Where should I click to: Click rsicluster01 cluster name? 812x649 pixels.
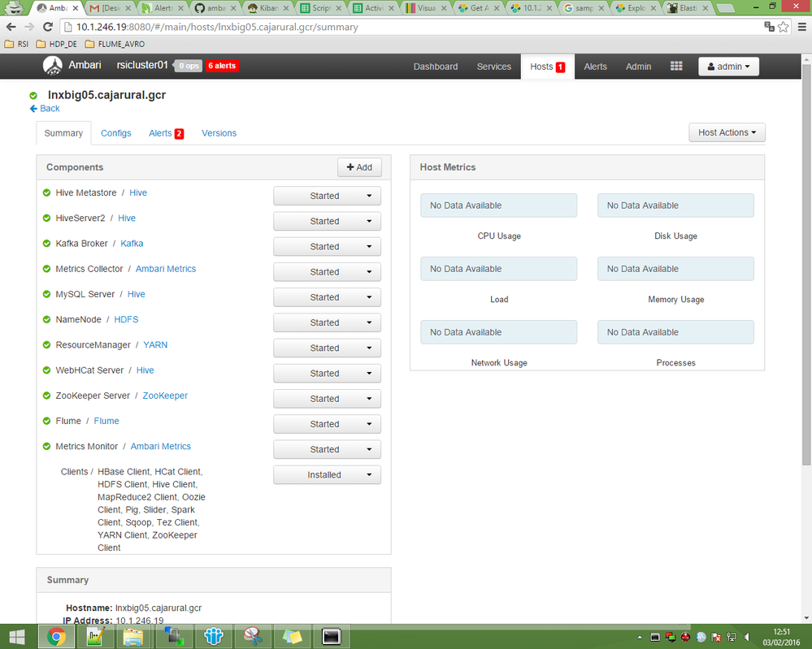(142, 65)
